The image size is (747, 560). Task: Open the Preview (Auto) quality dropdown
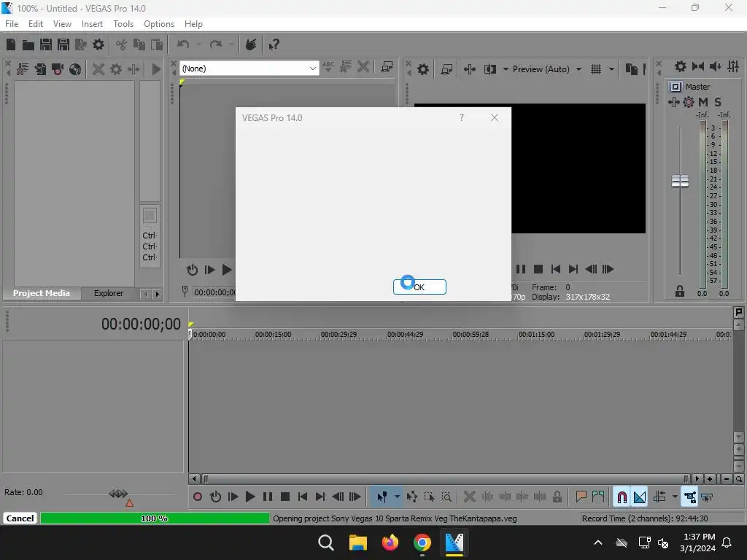[546, 69]
